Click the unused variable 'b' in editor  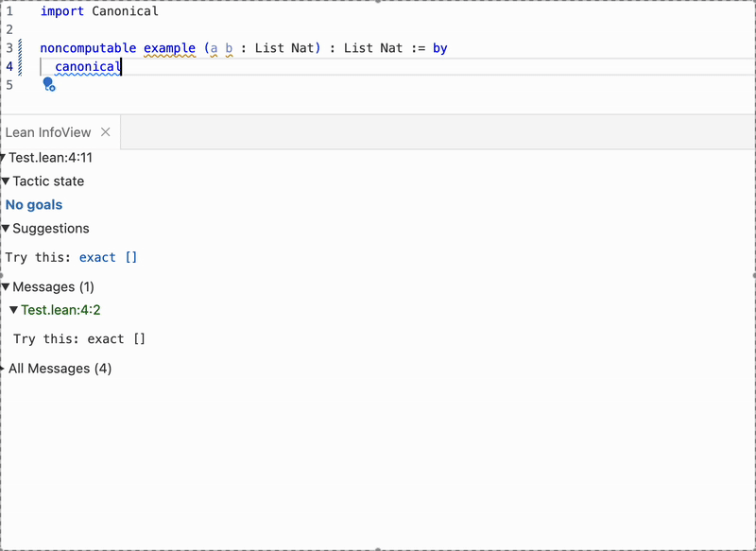coord(229,48)
